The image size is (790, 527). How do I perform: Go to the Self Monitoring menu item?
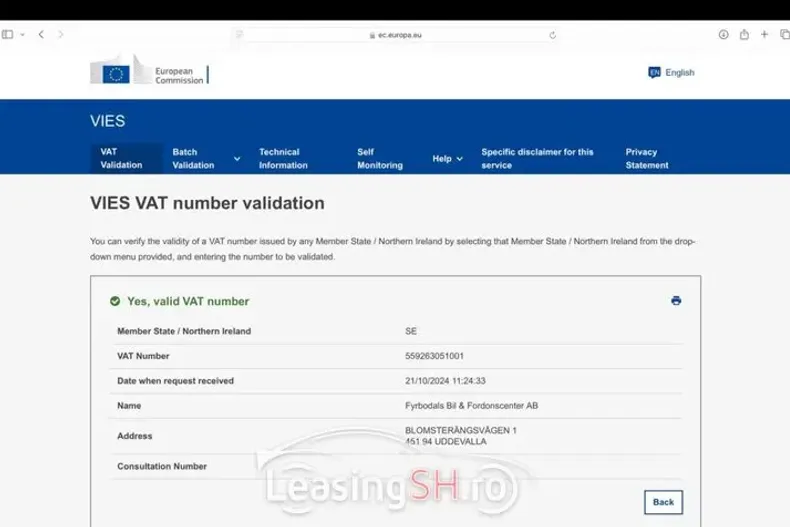[x=379, y=158]
